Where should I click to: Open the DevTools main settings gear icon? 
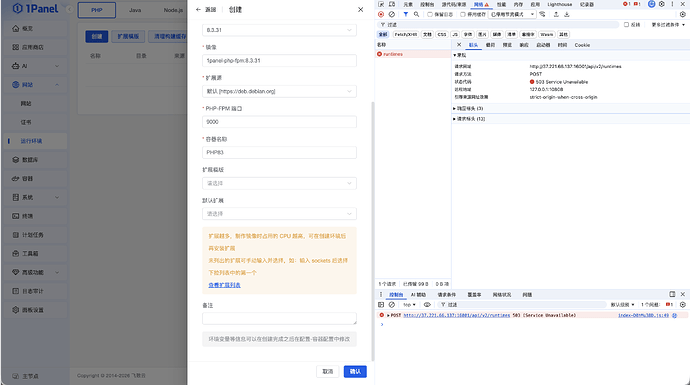point(662,4)
